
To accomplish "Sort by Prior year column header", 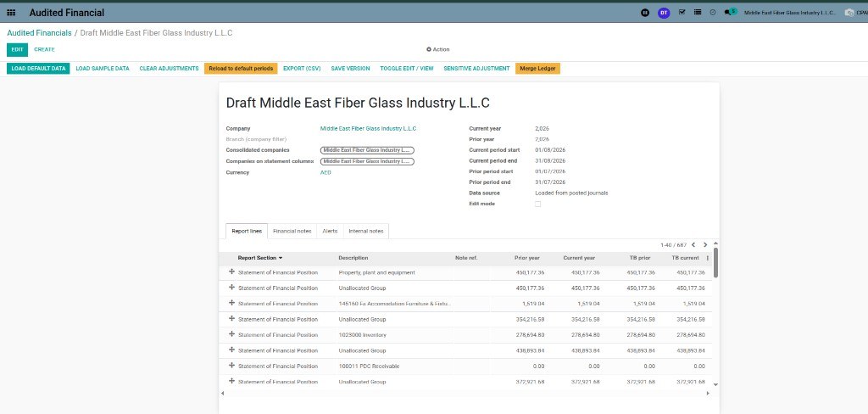I will 527,258.
